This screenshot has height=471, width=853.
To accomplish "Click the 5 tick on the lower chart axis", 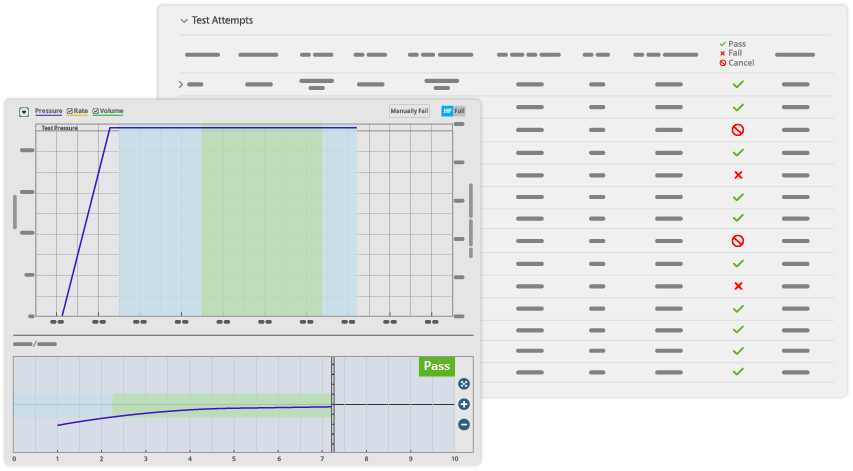I will click(x=234, y=459).
